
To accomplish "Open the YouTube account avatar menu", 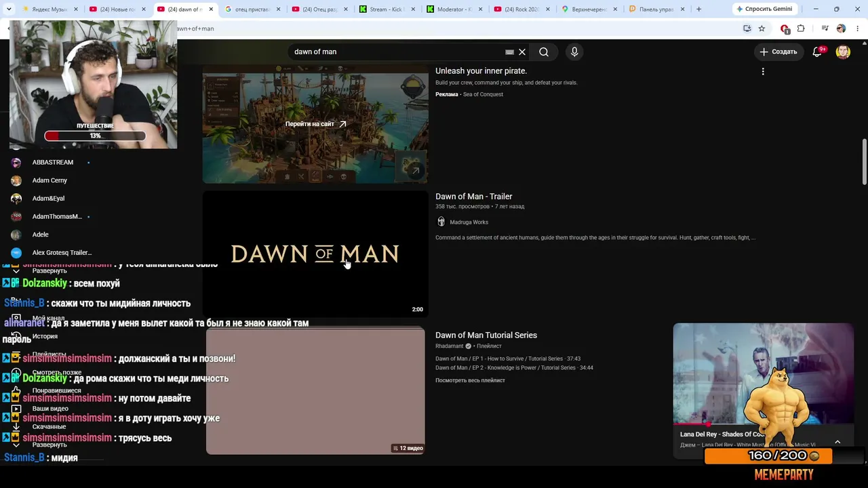I will pyautogui.click(x=843, y=52).
